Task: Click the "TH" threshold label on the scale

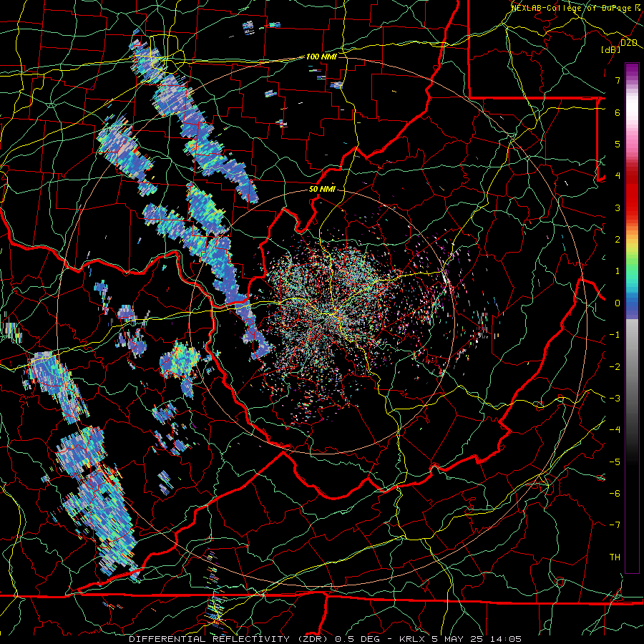Action: 615,557
